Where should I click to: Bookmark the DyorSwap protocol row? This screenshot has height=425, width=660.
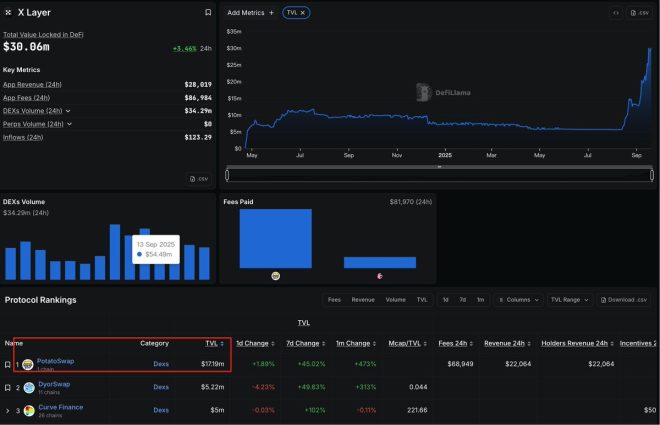tap(8, 388)
